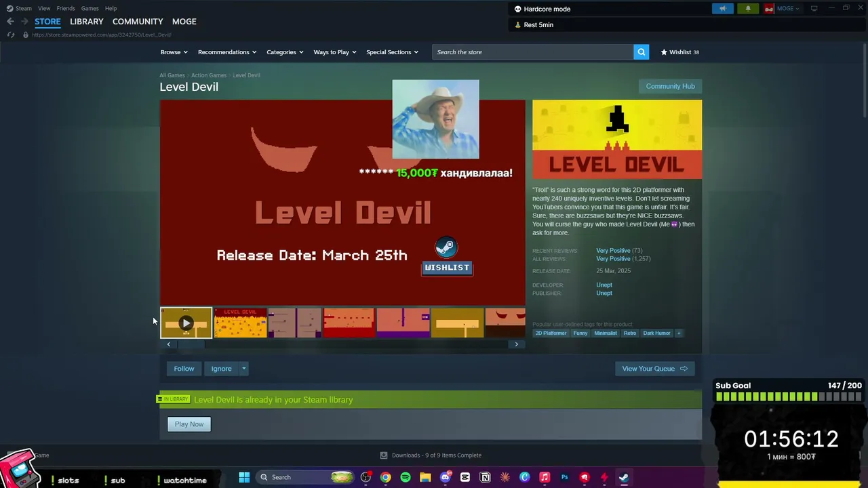Open Windows Start menu
The image size is (868, 488).
point(244,477)
